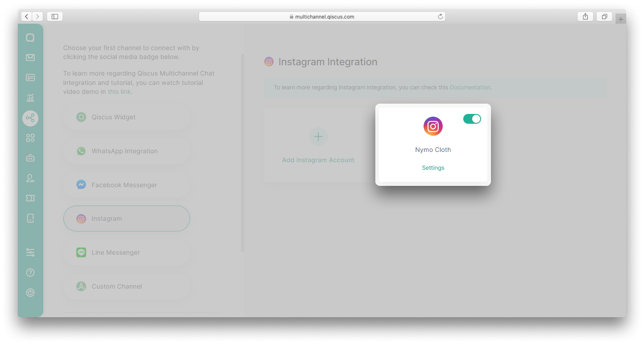Click the Instagram logo on Nymo Cloth card
The width and height of the screenshot is (644, 344).
point(433,126)
